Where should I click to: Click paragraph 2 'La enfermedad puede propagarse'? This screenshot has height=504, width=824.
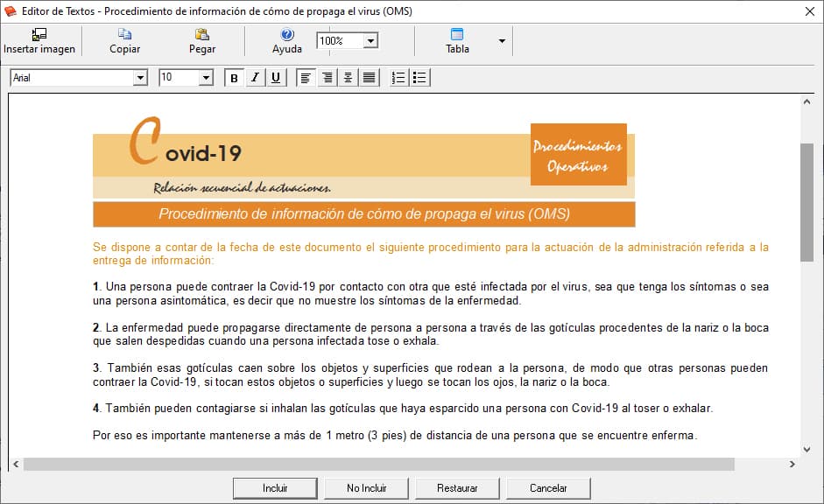[x=431, y=334]
